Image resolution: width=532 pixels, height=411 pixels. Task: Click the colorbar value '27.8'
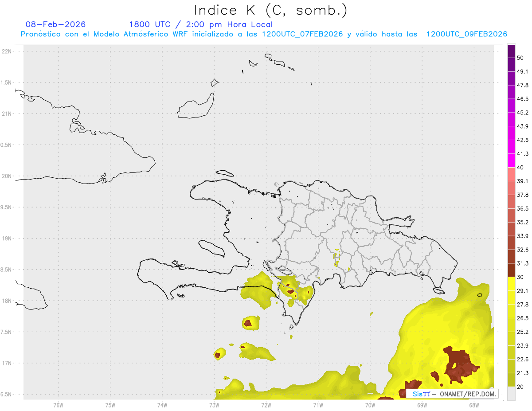(x=523, y=305)
